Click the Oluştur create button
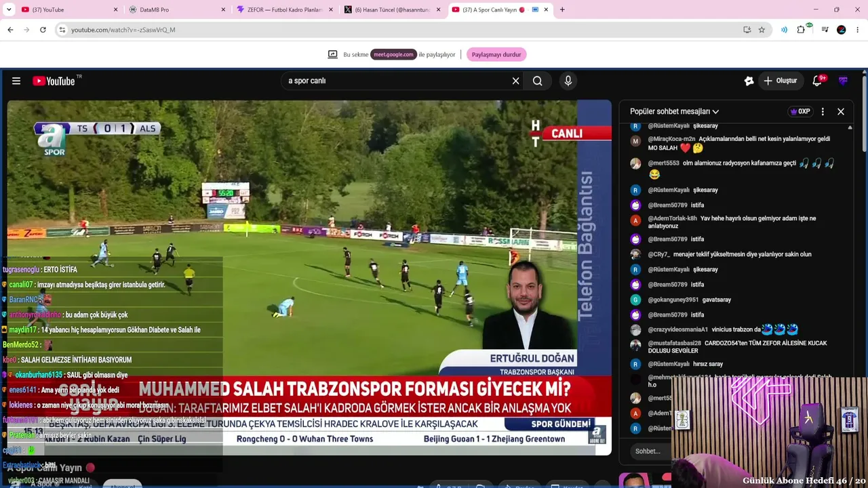This screenshot has width=868, height=488. click(780, 81)
